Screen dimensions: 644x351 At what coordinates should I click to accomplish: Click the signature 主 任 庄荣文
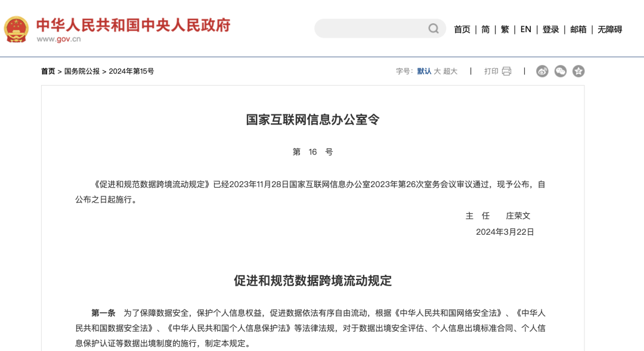pyautogui.click(x=498, y=216)
